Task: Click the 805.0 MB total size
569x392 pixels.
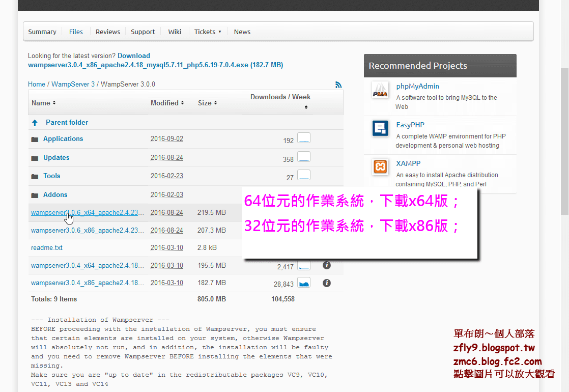Action: pyautogui.click(x=212, y=299)
